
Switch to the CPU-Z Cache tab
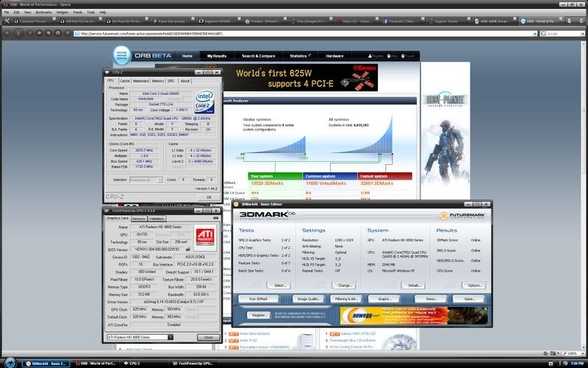tap(125, 81)
